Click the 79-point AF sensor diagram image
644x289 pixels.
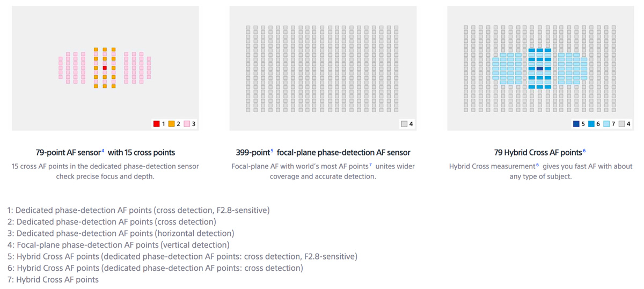105,68
